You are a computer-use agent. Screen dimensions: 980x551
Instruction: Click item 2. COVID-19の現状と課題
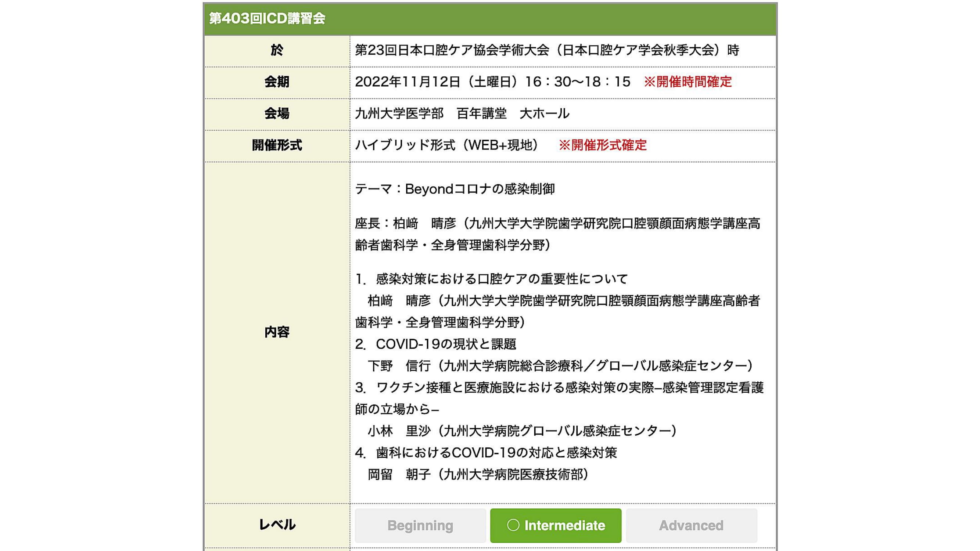(x=435, y=344)
